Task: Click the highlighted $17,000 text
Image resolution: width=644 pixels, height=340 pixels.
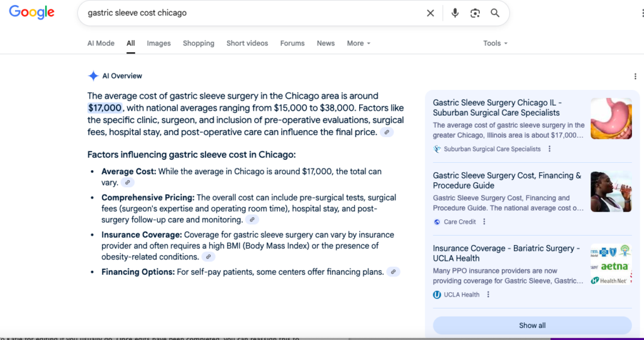Action: coord(105,108)
